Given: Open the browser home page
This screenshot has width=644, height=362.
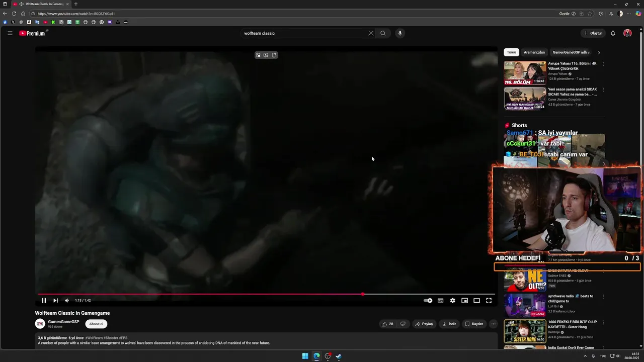Looking at the screenshot, I should point(23,14).
